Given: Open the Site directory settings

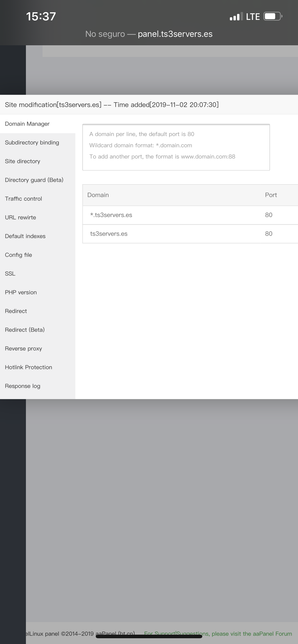Looking at the screenshot, I should pyautogui.click(x=23, y=161).
